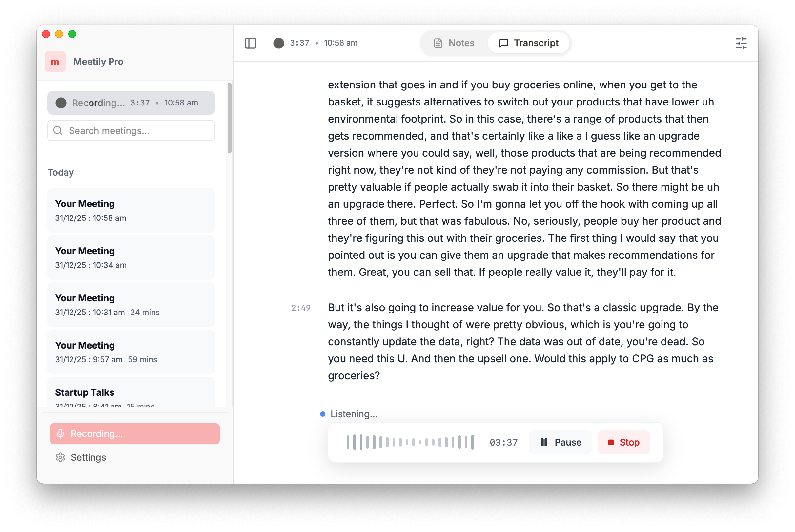Open transcript settings sliders icon
The width and height of the screenshot is (795, 532).
pyautogui.click(x=741, y=43)
